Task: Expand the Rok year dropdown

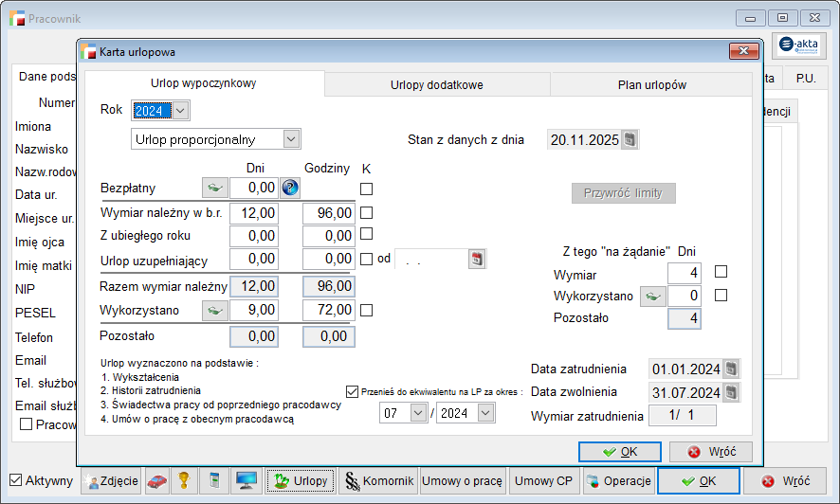Action: click(x=180, y=111)
